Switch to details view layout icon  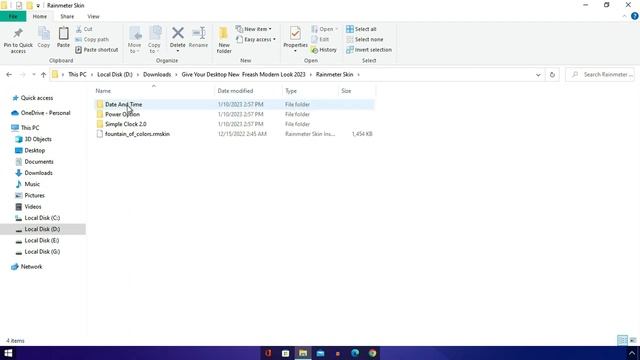click(x=622, y=340)
